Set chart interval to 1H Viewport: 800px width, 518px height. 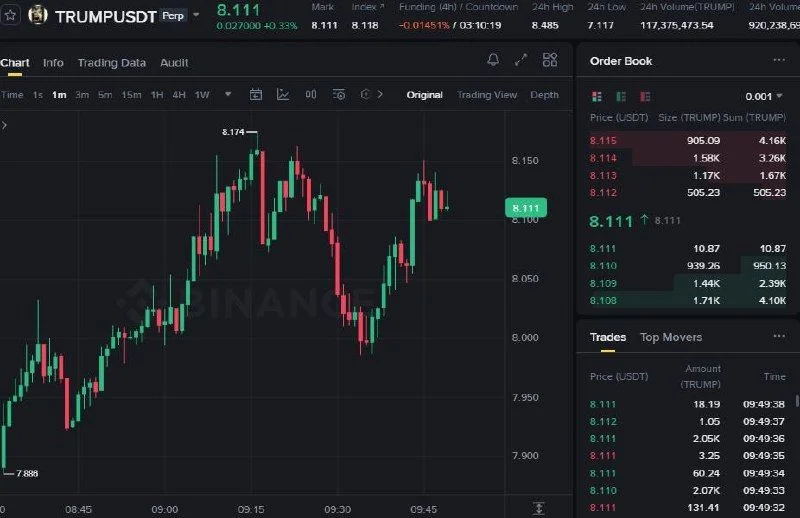(157, 95)
